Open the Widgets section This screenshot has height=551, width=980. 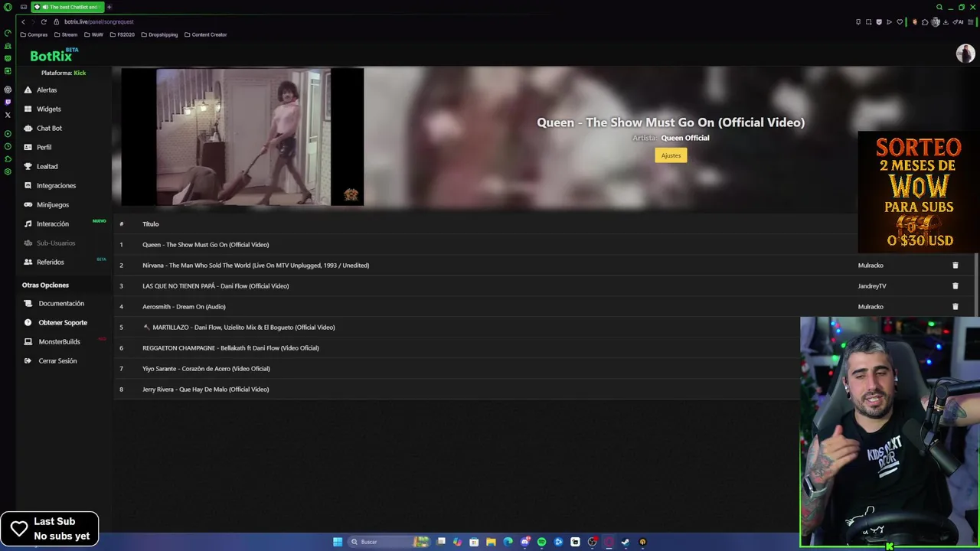click(48, 109)
